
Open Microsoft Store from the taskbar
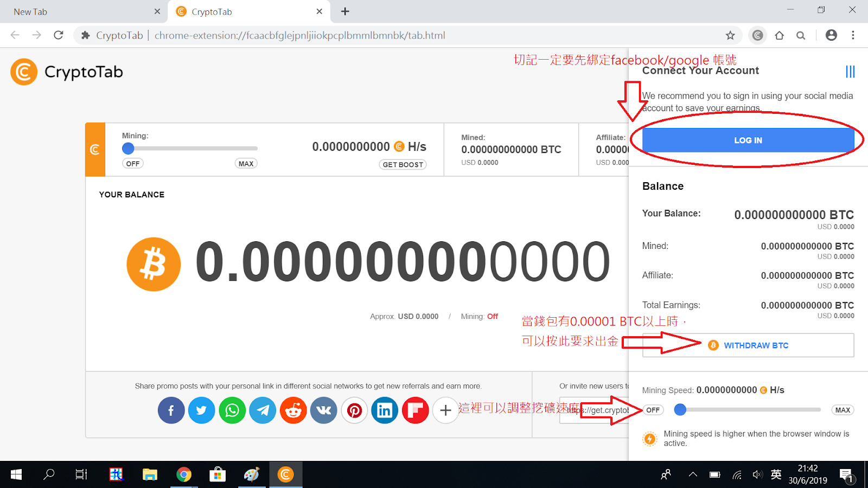(x=218, y=475)
